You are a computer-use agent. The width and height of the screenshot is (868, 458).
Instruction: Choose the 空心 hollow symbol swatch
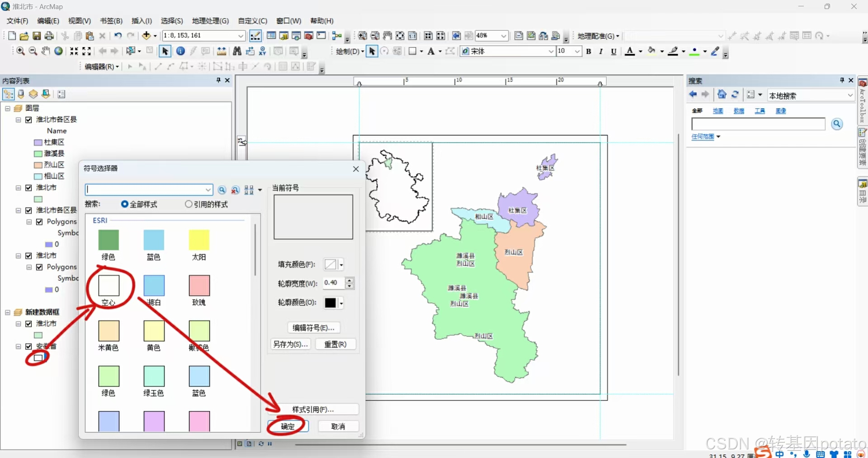pos(108,286)
